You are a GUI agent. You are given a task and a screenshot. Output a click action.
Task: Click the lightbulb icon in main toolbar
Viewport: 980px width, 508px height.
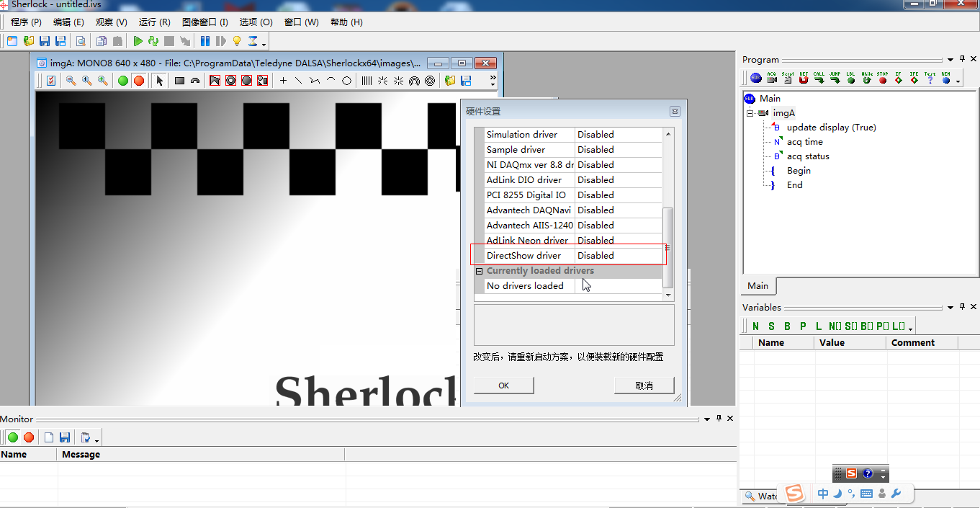[x=236, y=41]
